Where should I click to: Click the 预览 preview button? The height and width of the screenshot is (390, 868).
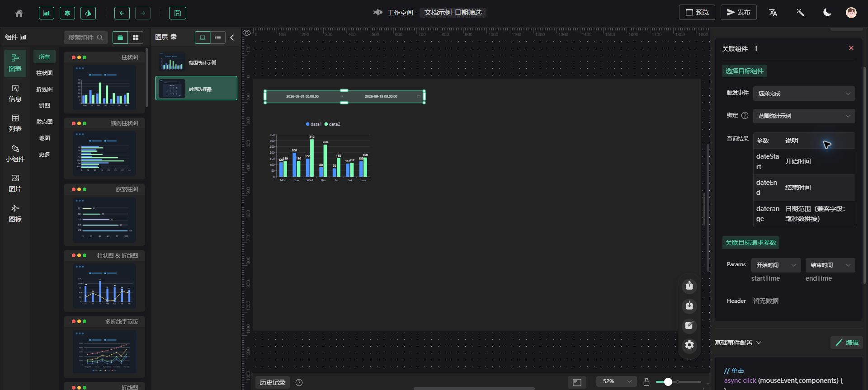[x=697, y=12]
